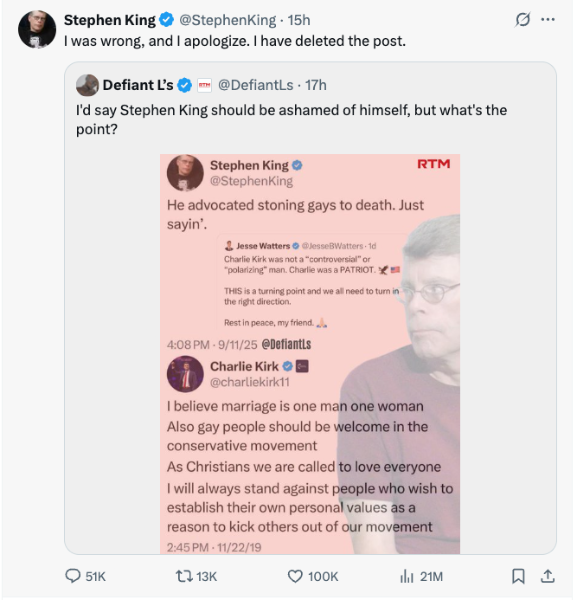Share the post using the upload arrow icon
Screen dimensions: 577x600
(548, 576)
